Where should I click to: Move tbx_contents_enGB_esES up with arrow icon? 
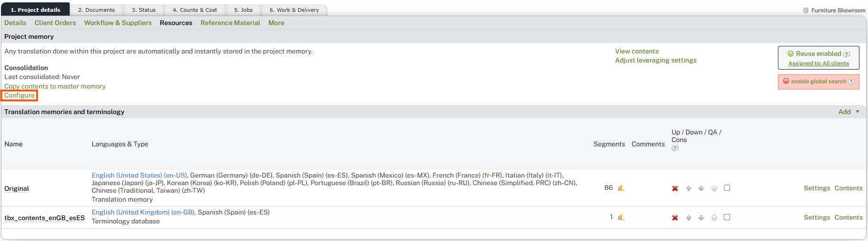click(x=689, y=218)
